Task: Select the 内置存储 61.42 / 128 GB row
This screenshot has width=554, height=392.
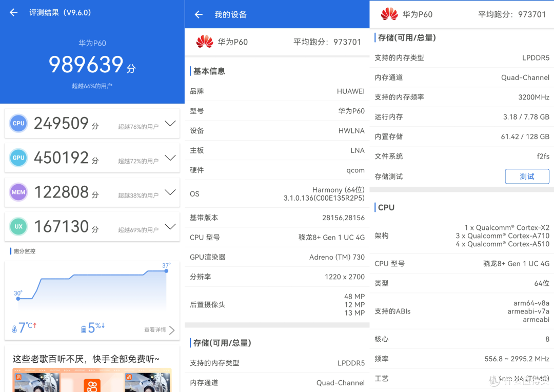Action: pyautogui.click(x=462, y=136)
